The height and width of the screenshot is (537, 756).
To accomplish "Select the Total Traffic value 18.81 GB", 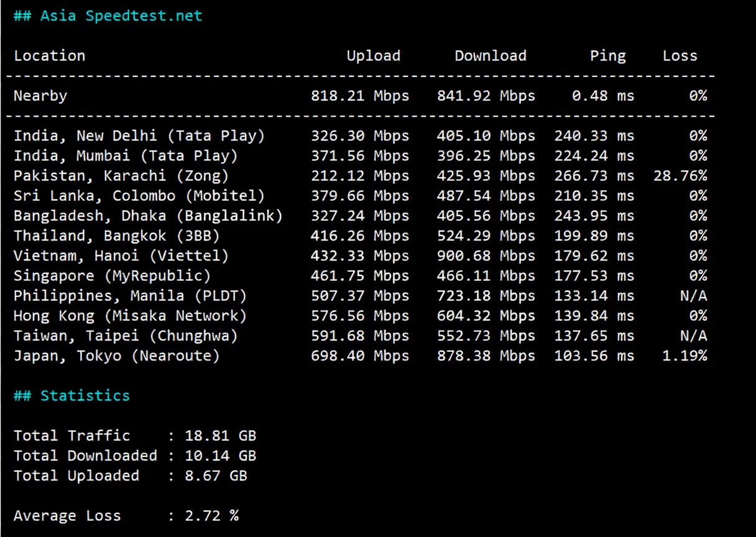I will point(220,435).
